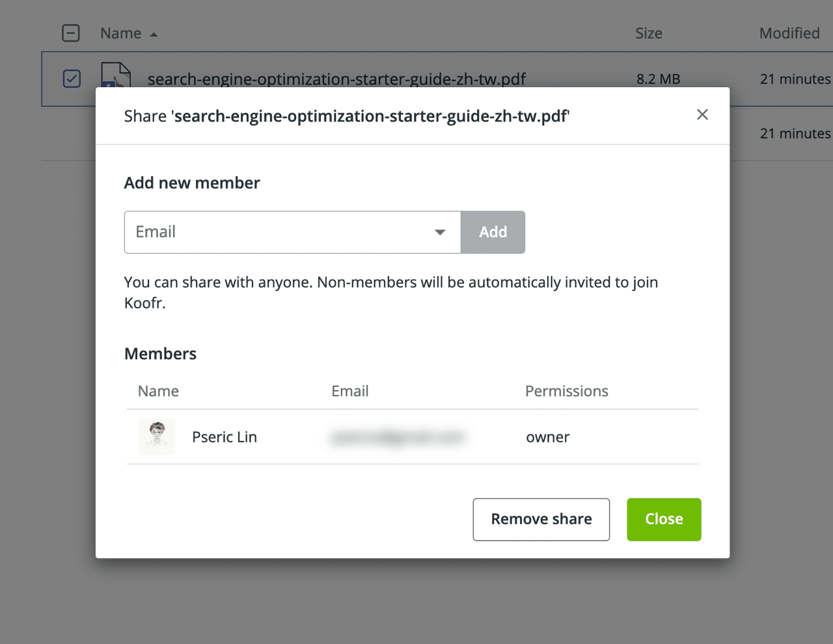
Task: Click Pseric Lin's avatar thumbnail
Action: point(157,436)
